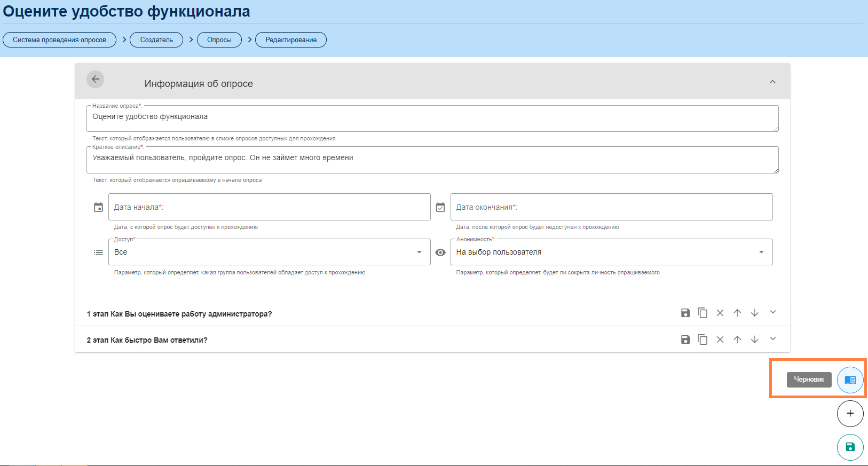Screen dimensions: 868x466
Task: Collapse the Информация об опросе panel
Action: [772, 82]
